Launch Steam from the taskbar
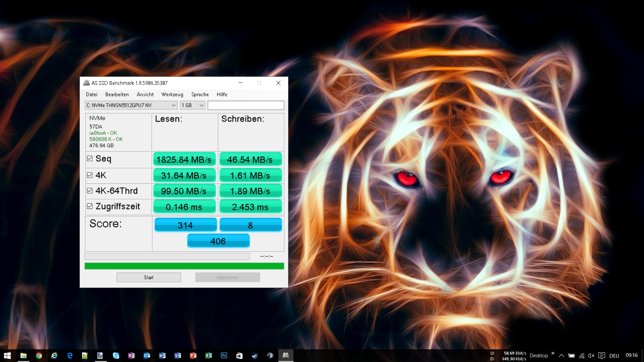This screenshot has width=644, height=362. pos(255,355)
